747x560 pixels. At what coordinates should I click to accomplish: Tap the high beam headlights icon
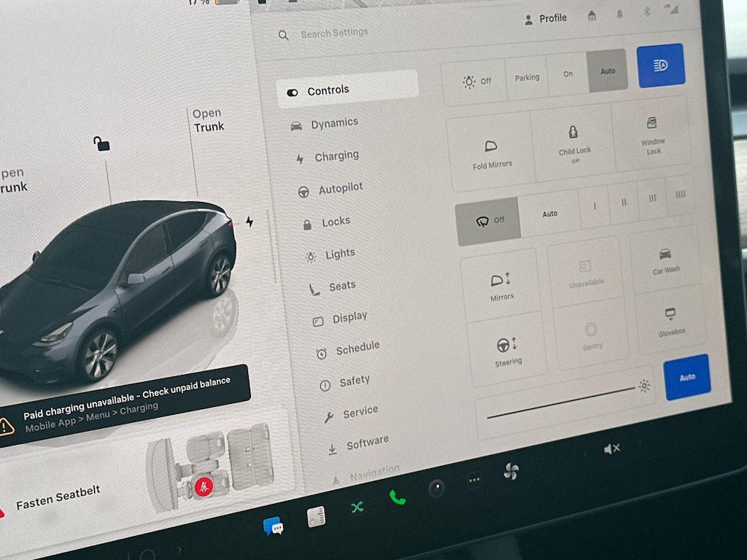[660, 66]
